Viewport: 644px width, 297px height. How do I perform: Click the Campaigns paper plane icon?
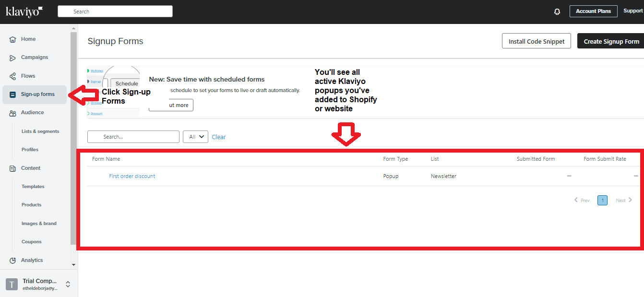click(13, 58)
